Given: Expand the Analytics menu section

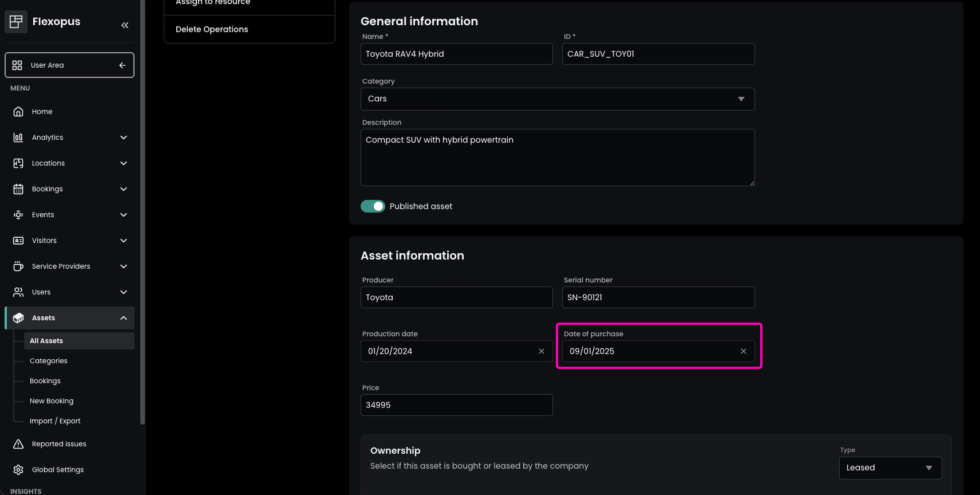Looking at the screenshot, I should coord(124,137).
